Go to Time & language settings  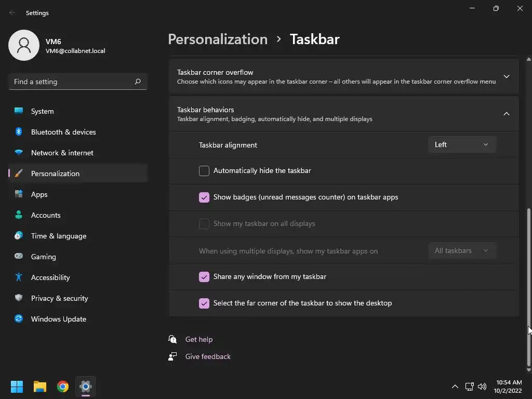(x=59, y=236)
